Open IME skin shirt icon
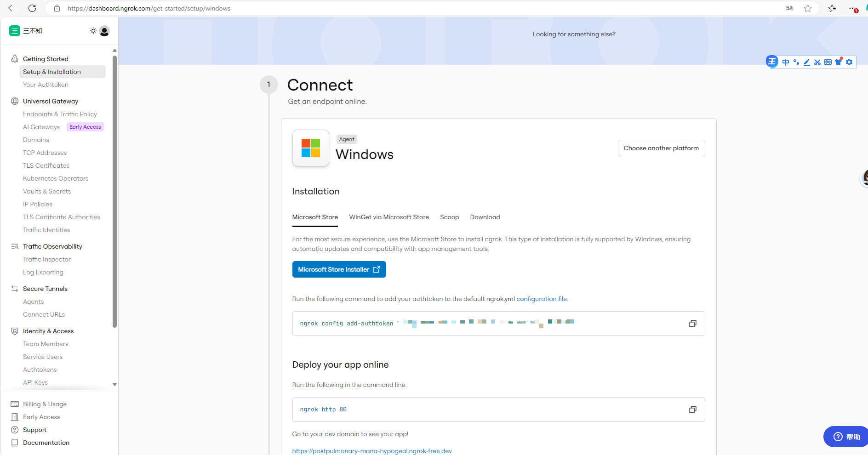 coord(839,62)
